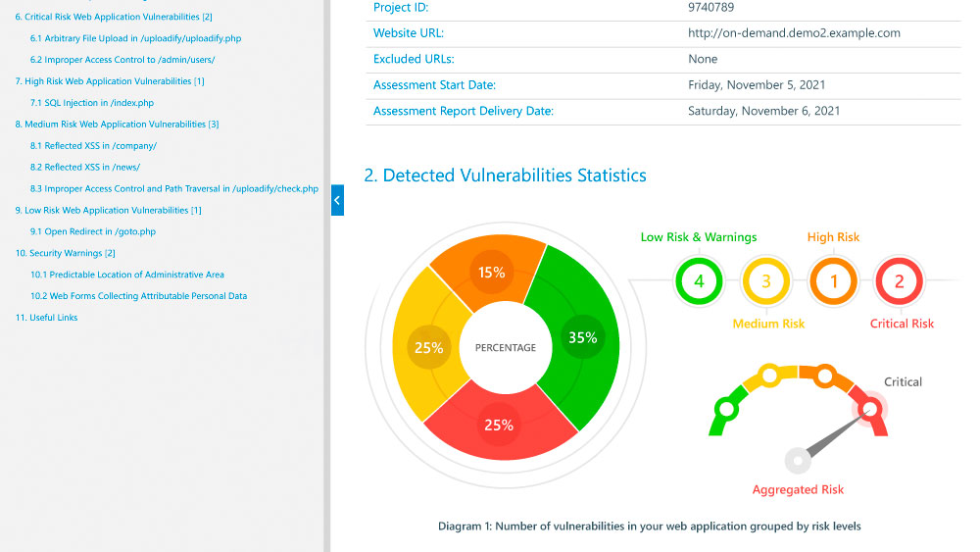Viewport: 980px width, 552px height.
Task: Click the yellow Medium Risk count circle
Action: 766,281
